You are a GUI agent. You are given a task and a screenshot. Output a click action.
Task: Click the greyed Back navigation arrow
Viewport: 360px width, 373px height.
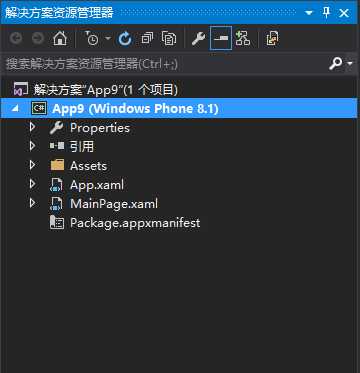16,39
